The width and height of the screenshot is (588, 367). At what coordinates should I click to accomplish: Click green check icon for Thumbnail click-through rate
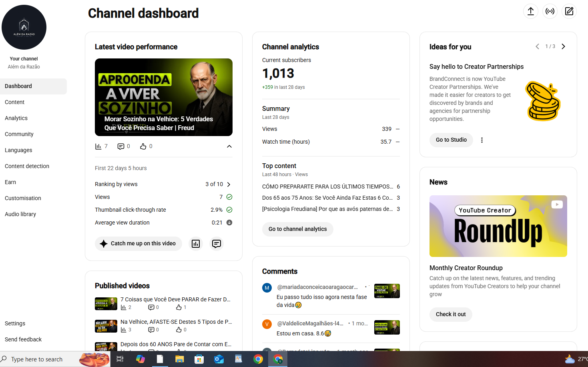229,210
